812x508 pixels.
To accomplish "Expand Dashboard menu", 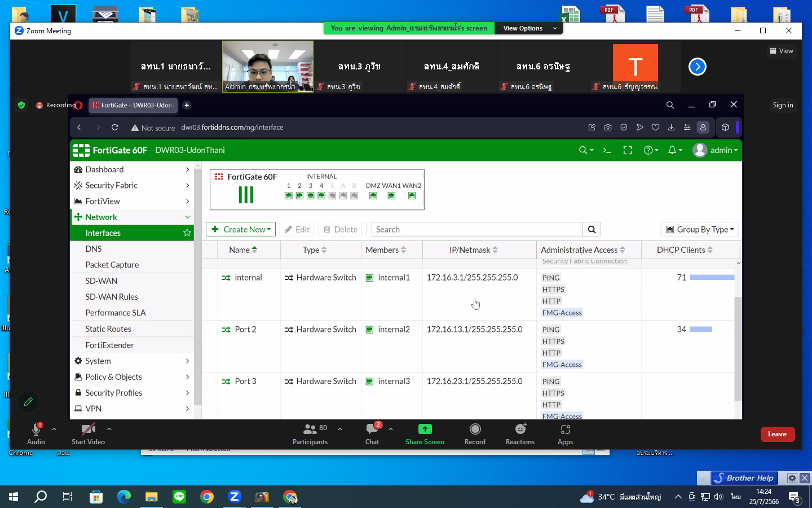I will click(132, 169).
